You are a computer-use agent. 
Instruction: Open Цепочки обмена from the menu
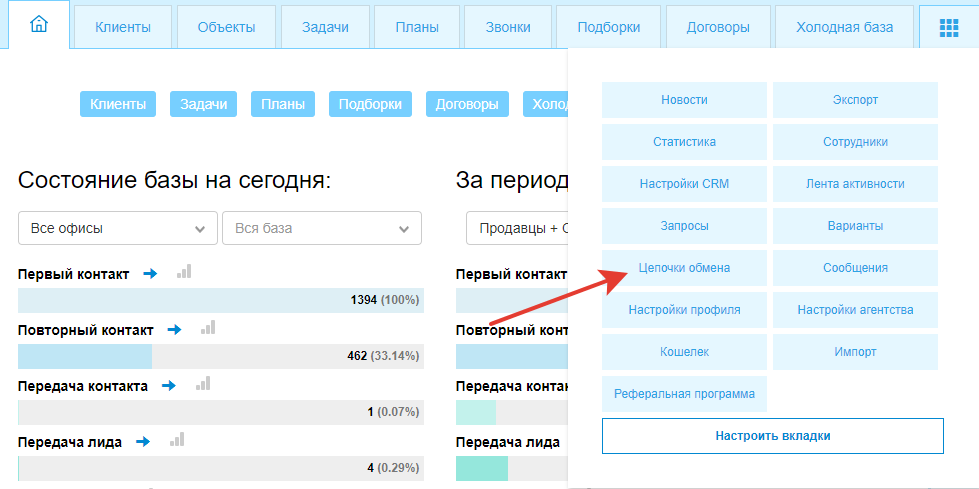tap(684, 268)
